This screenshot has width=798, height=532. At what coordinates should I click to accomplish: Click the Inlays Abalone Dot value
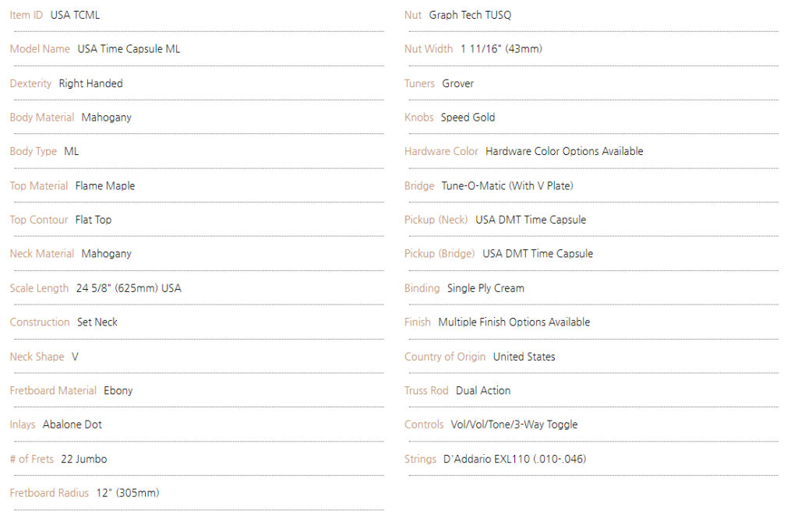click(x=72, y=425)
